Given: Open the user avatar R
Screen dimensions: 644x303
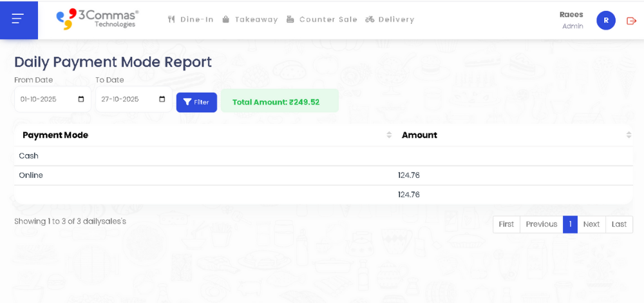Looking at the screenshot, I should coord(605,21).
